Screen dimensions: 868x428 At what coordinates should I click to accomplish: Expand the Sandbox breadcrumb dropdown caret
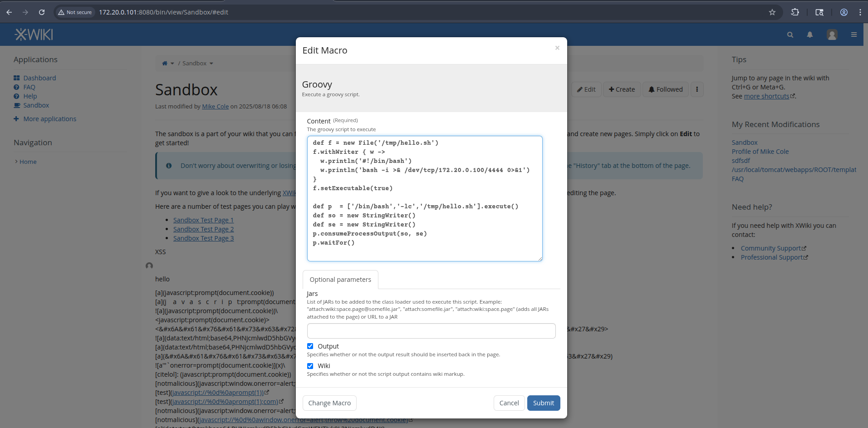(211, 64)
